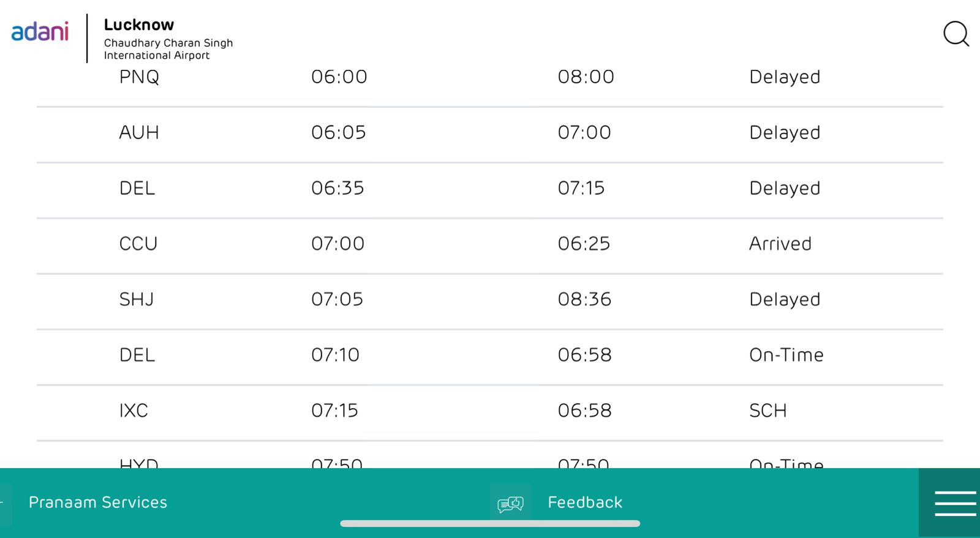Open the hamburger menu
Screen dimensions: 980x538
point(954,503)
